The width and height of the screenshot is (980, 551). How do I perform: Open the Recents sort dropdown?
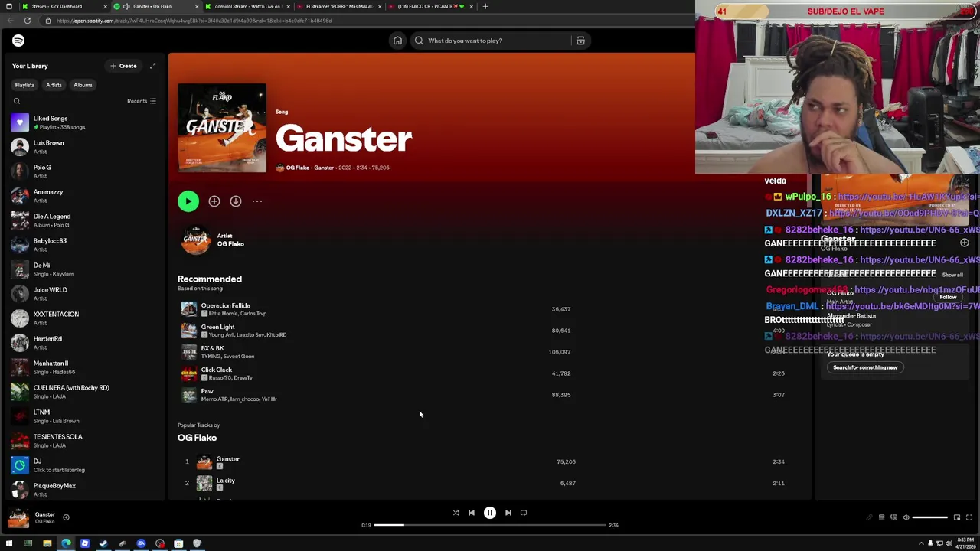[142, 101]
